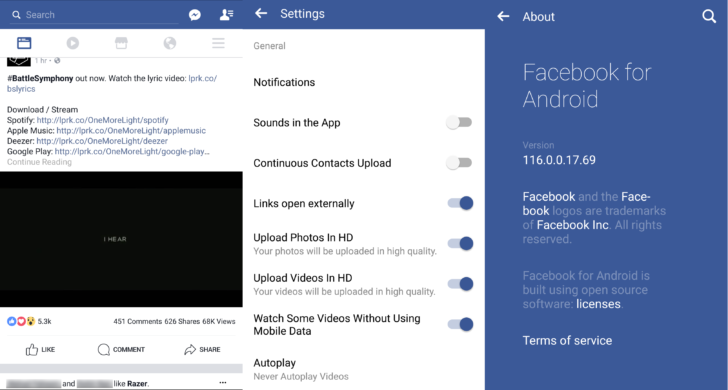
Task: Go back from the Settings screen
Action: click(261, 13)
